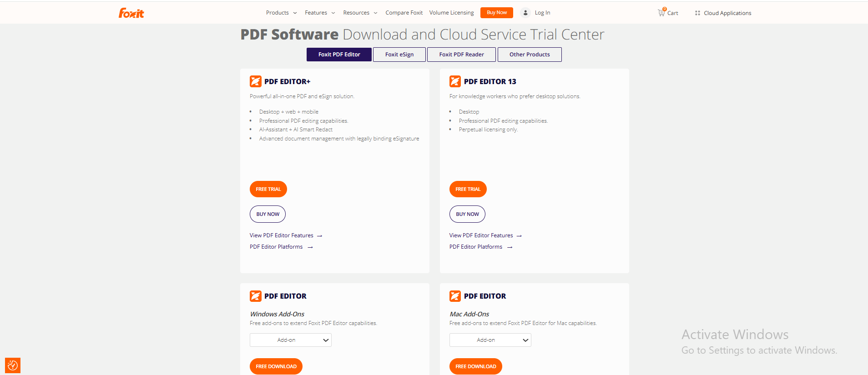The image size is (868, 375).
Task: Start the PDF Editor+ free trial
Action: (x=268, y=189)
